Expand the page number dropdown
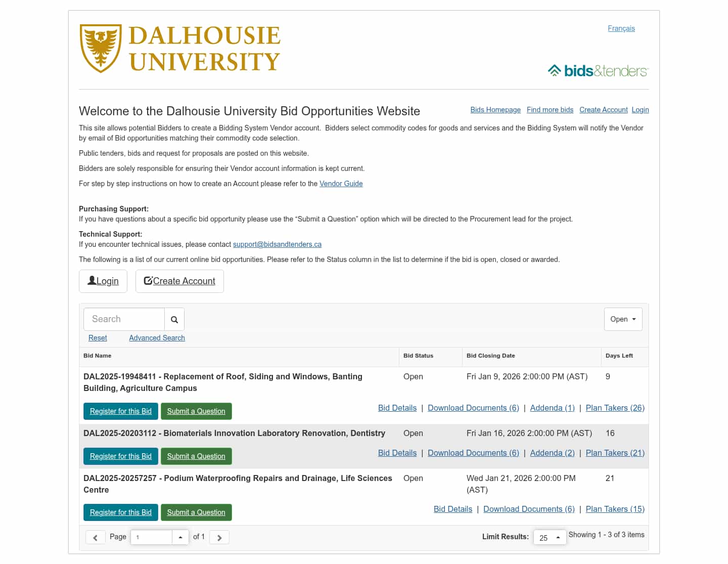This screenshot has width=728, height=564. [x=180, y=537]
